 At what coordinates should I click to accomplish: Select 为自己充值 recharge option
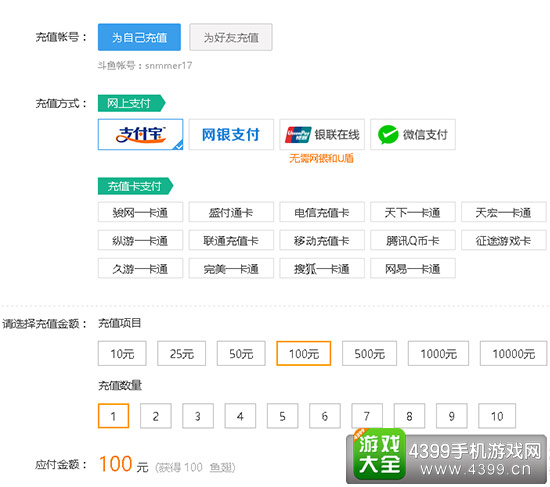pyautogui.click(x=139, y=37)
